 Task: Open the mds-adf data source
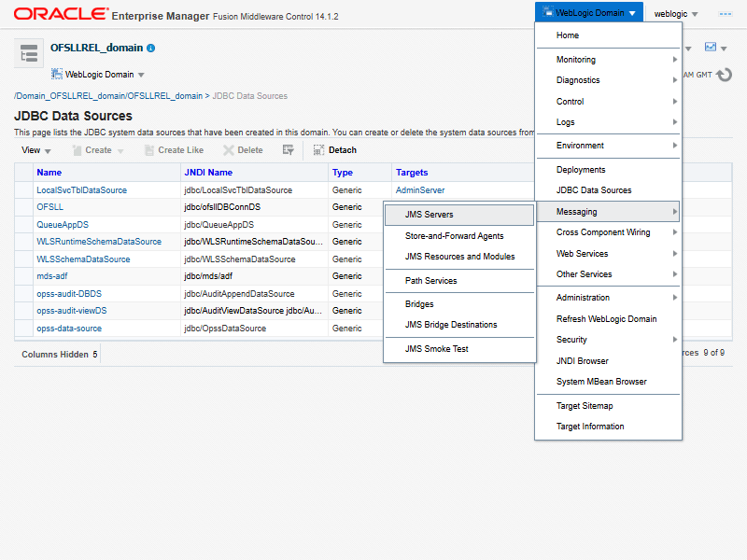[52, 276]
